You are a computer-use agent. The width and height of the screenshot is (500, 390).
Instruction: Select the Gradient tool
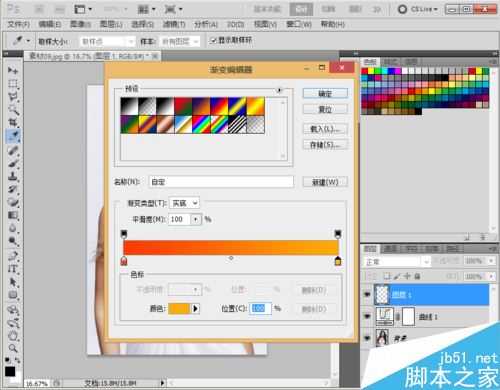click(13, 215)
